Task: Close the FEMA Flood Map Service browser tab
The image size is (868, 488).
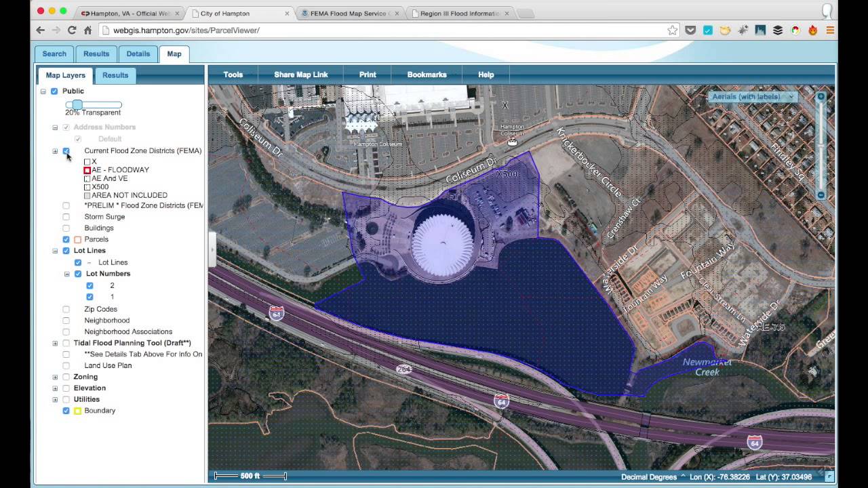Action: [398, 14]
